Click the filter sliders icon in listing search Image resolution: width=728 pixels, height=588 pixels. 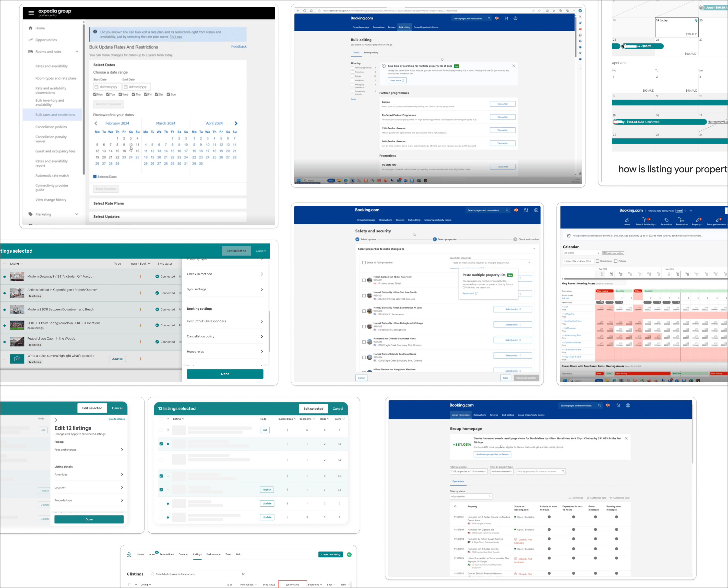[243, 574]
